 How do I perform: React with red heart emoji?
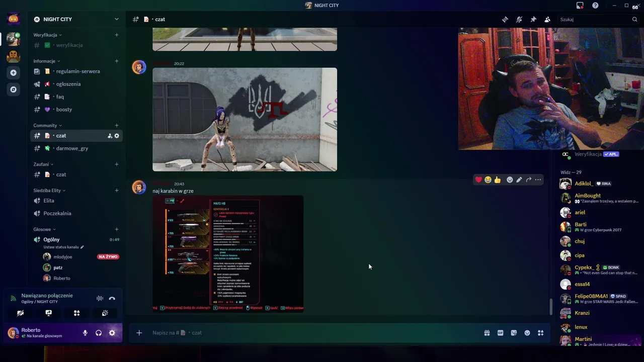click(x=478, y=179)
